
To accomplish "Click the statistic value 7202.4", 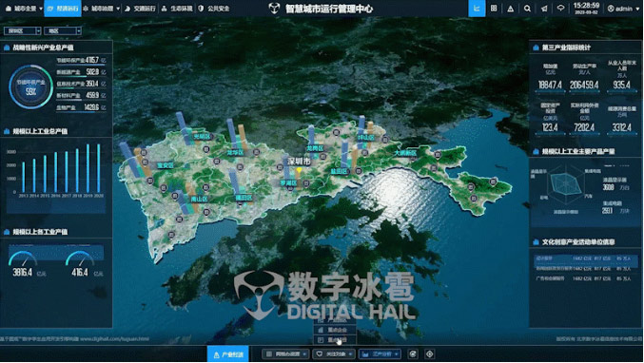I will click(x=584, y=127).
